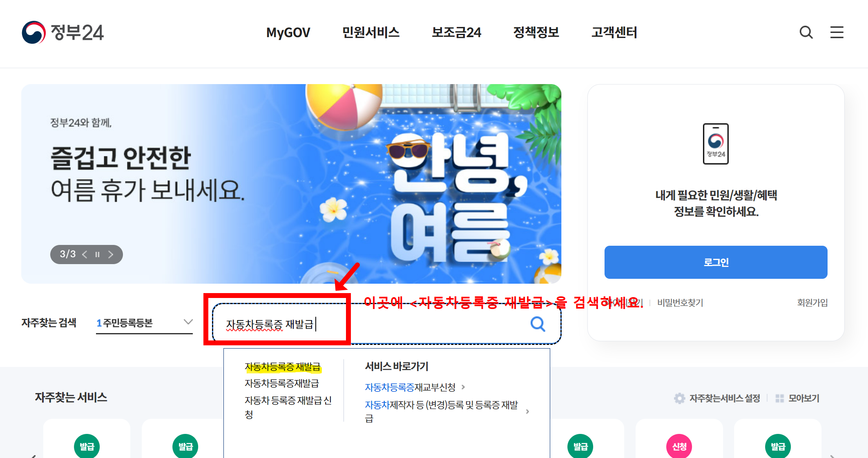Click the pink 신청 badge icon
The width and height of the screenshot is (868, 458).
[679, 446]
